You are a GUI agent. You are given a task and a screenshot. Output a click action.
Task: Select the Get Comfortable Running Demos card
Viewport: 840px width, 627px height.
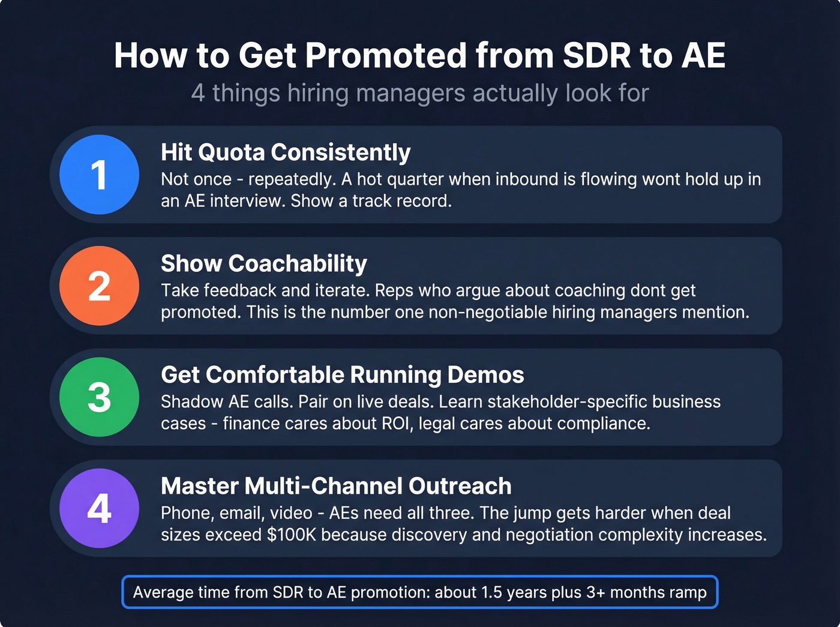420,397
